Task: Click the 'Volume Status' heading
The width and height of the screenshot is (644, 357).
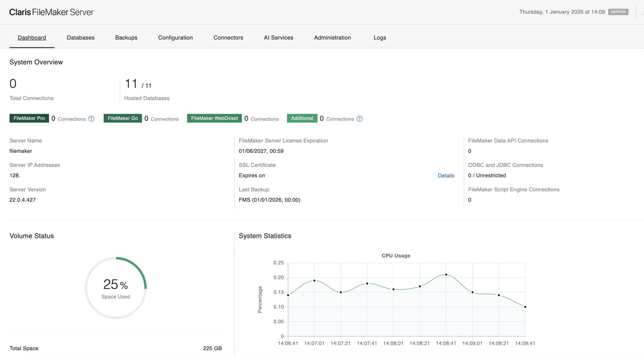Action: pos(32,236)
